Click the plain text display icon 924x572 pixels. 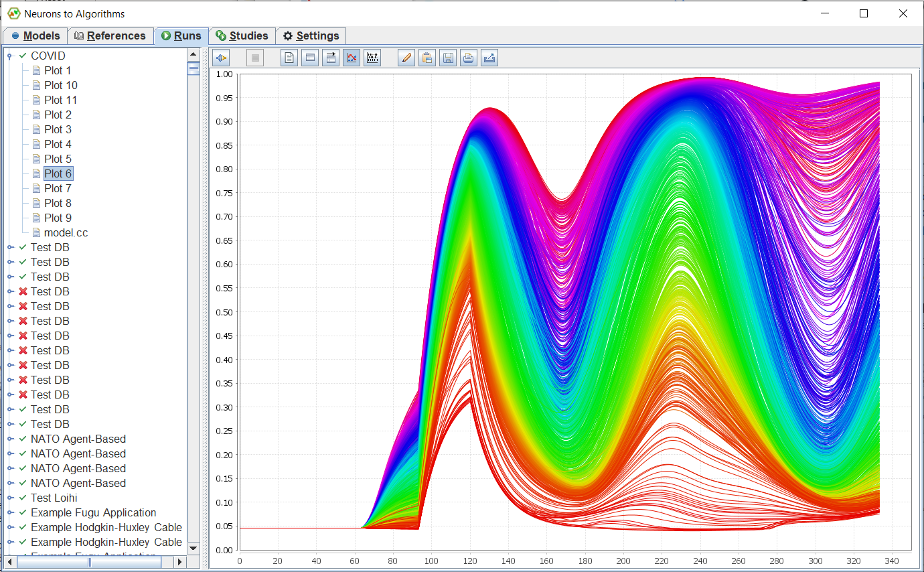[x=289, y=58]
